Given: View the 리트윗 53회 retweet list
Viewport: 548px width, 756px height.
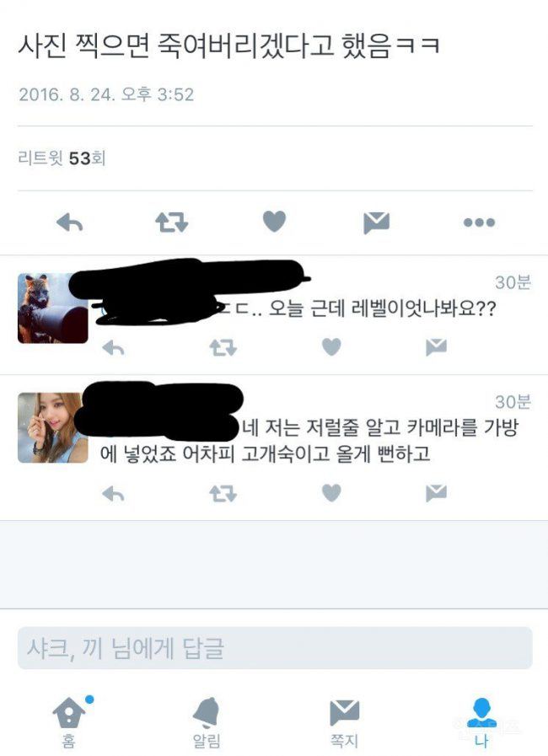Looking at the screenshot, I should [62, 158].
